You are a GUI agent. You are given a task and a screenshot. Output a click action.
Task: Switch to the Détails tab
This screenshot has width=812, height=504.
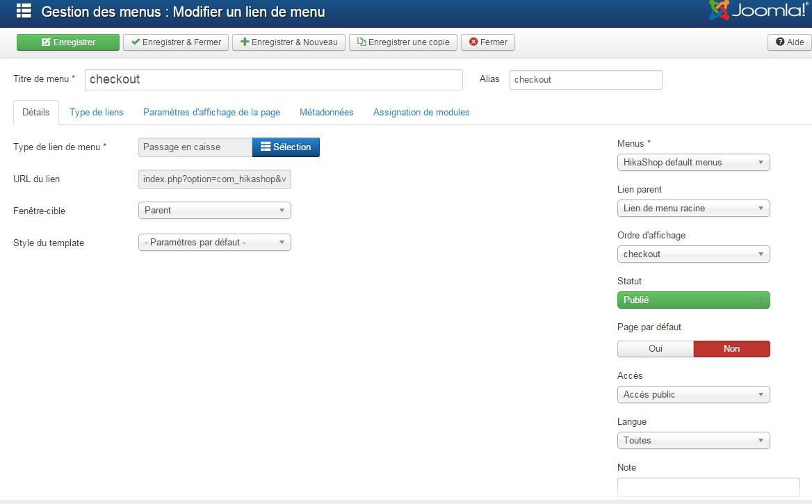point(35,113)
